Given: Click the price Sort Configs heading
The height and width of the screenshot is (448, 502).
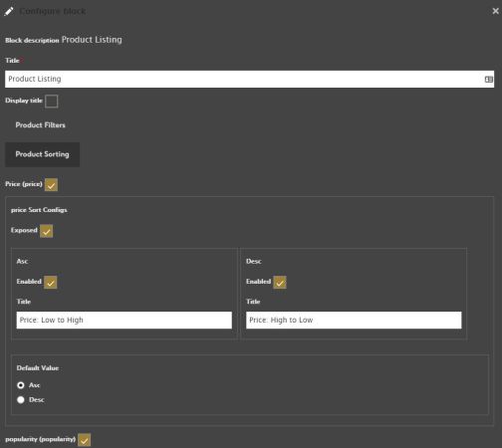Looking at the screenshot, I should coord(39,210).
